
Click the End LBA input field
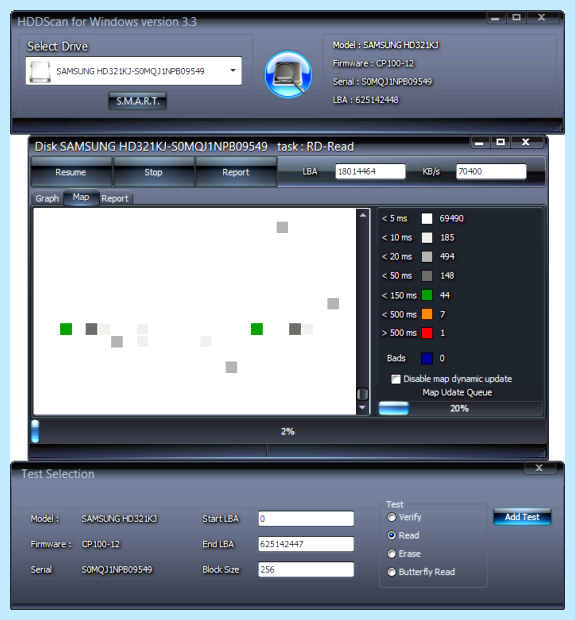pos(306,544)
